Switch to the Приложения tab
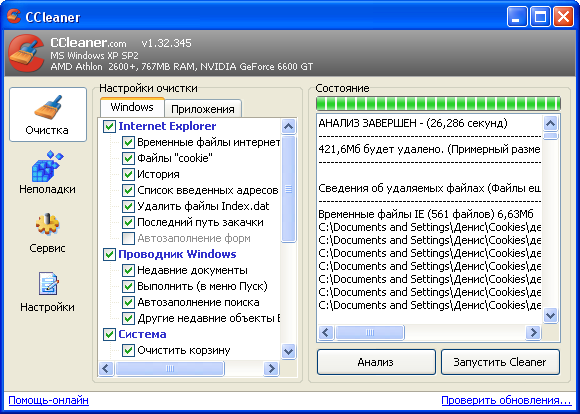 pos(203,109)
